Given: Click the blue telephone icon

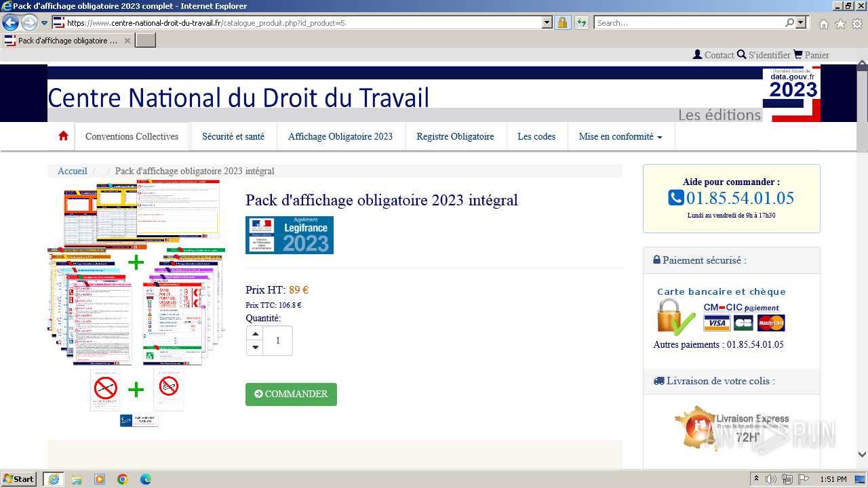Looking at the screenshot, I should coord(676,198).
